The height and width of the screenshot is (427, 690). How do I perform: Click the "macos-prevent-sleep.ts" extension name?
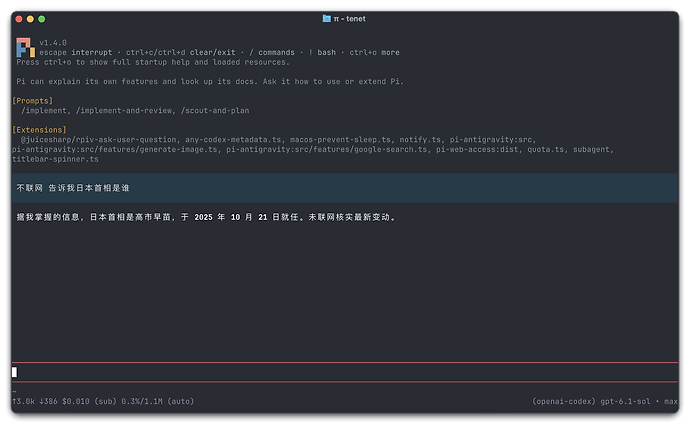[x=340, y=140]
